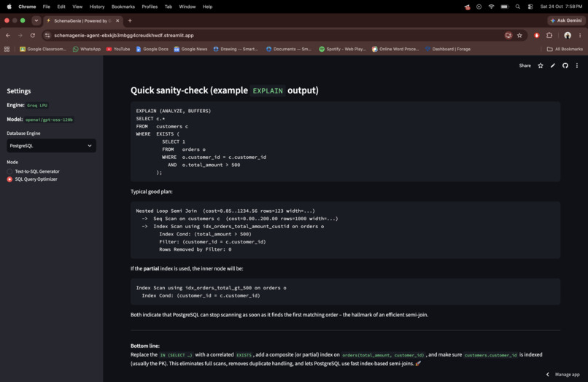Click the Nested Loop Semi Join plan block
This screenshot has width=588, height=382.
345,230
